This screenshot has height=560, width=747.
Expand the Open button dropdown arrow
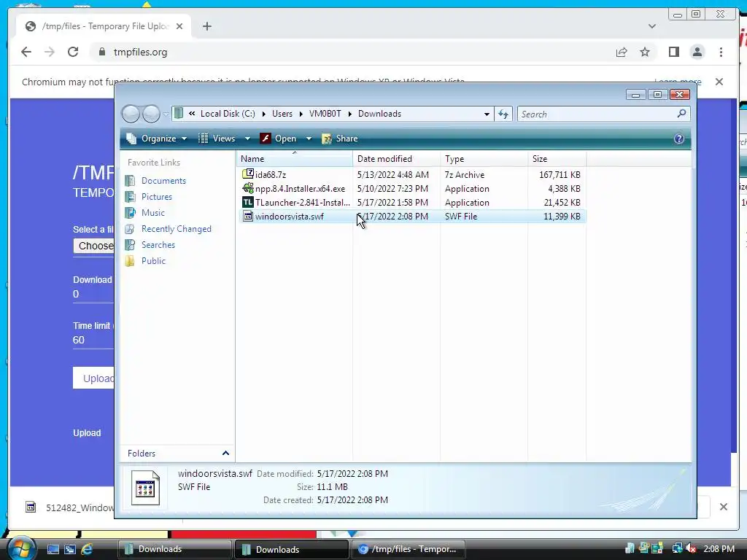click(309, 139)
